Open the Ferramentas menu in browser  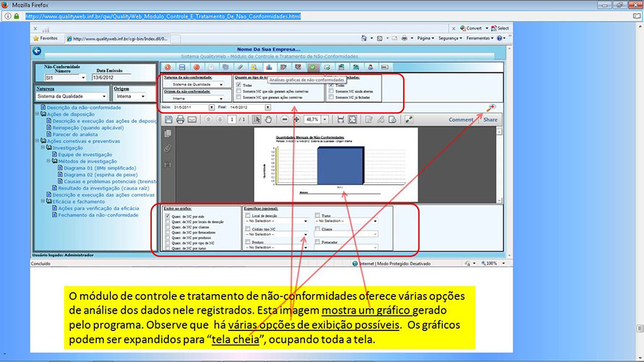pyautogui.click(x=480, y=38)
